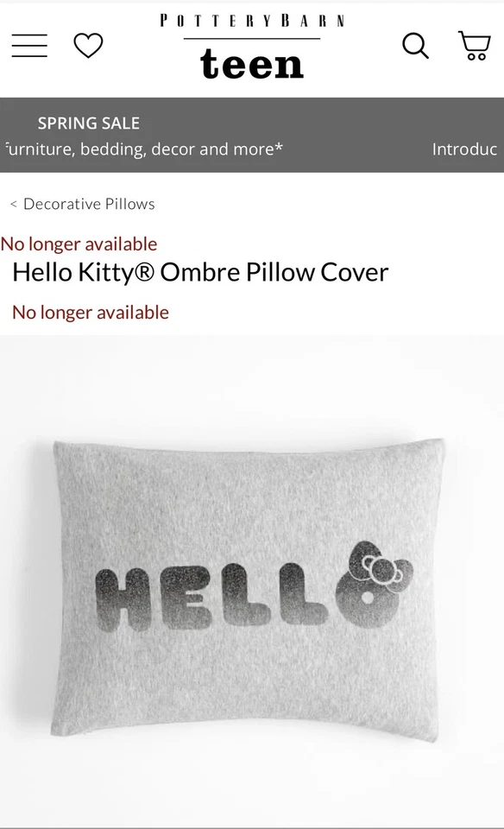Click the bold teen logo text
This screenshot has height=829, width=504.
coord(252,64)
